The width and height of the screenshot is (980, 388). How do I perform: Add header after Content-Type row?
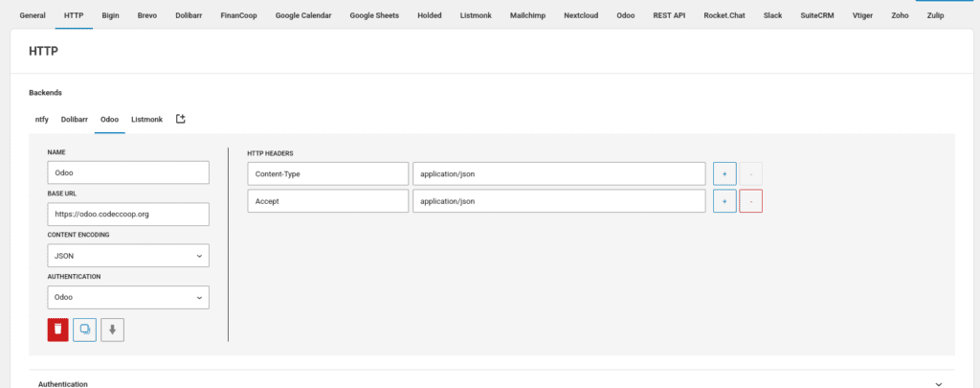point(725,174)
